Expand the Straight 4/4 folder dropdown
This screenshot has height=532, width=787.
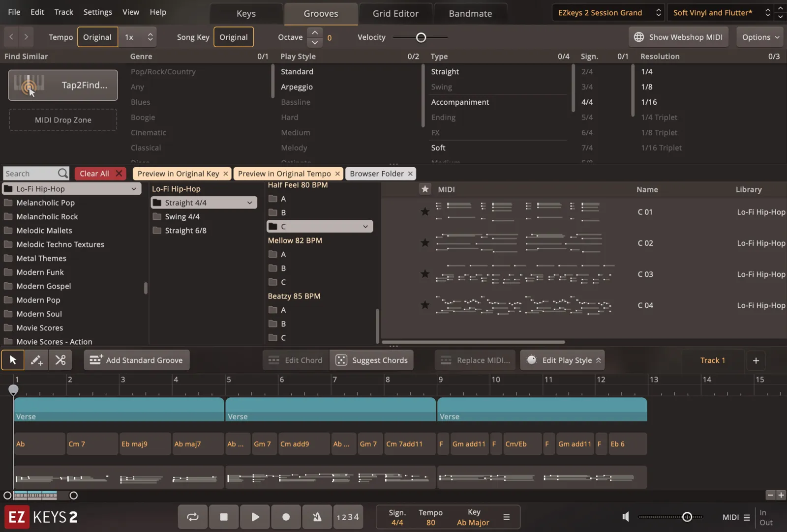(249, 203)
